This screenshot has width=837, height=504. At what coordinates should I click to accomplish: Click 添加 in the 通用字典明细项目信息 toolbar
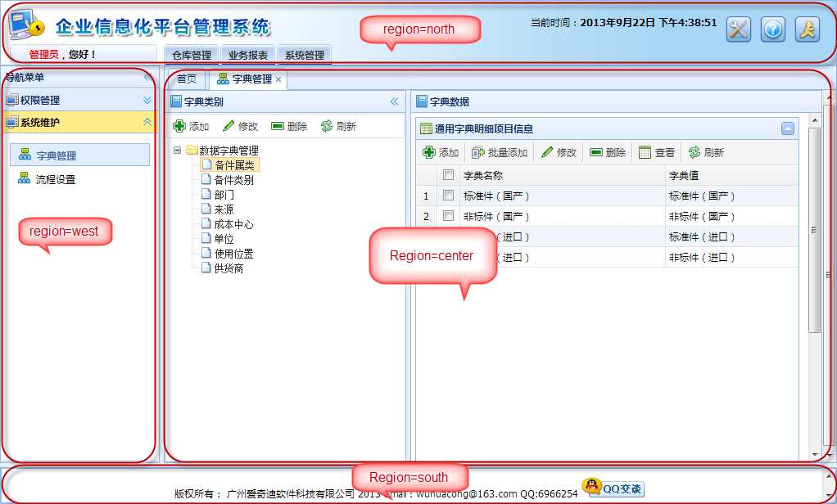(x=441, y=152)
